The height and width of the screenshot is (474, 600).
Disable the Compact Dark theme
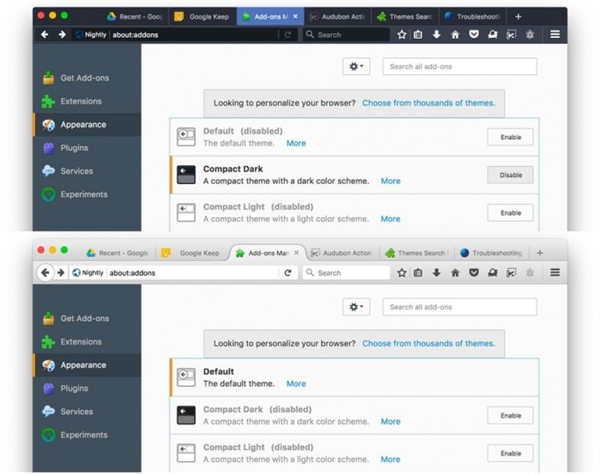[510, 175]
